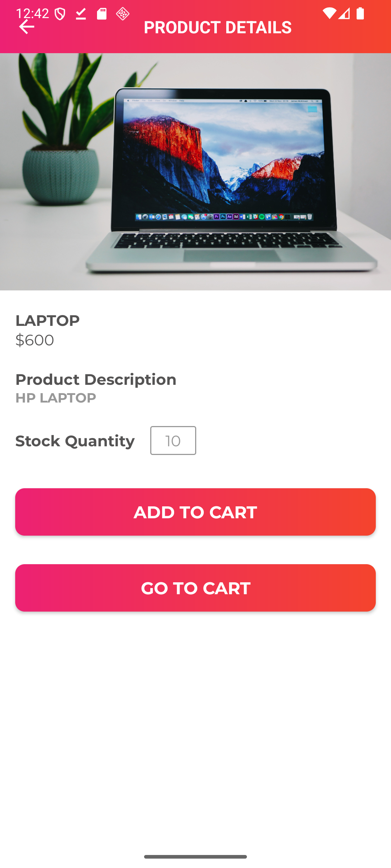Select the Stock Quantity input box
391x868 pixels.
tap(173, 441)
